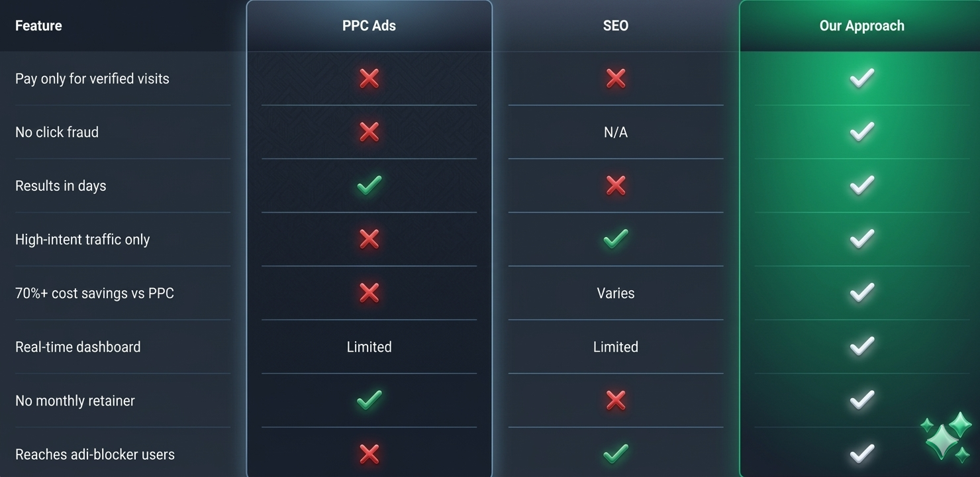The image size is (980, 477).
Task: Click SEO's green check for ad-blocker users
Action: coord(615,454)
